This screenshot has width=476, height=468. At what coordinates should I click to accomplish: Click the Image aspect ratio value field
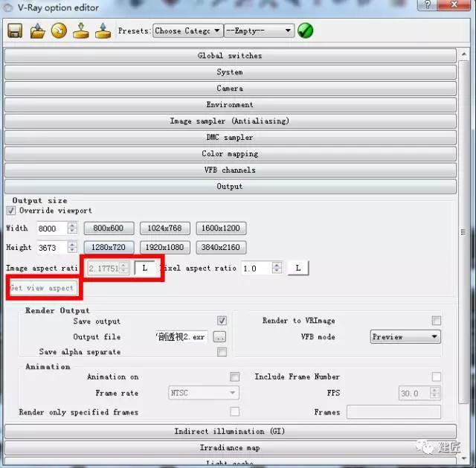coord(103,268)
